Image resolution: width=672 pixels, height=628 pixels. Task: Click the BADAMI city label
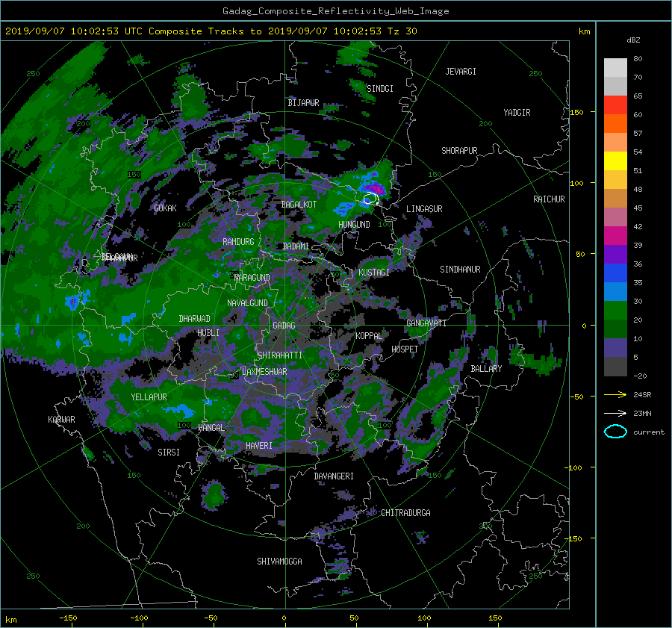[296, 246]
